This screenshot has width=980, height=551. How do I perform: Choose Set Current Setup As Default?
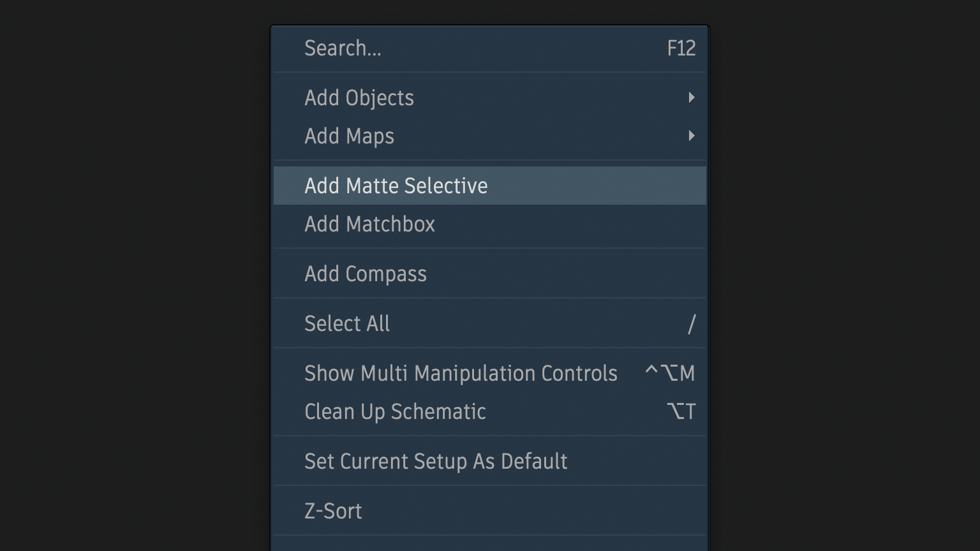point(436,462)
